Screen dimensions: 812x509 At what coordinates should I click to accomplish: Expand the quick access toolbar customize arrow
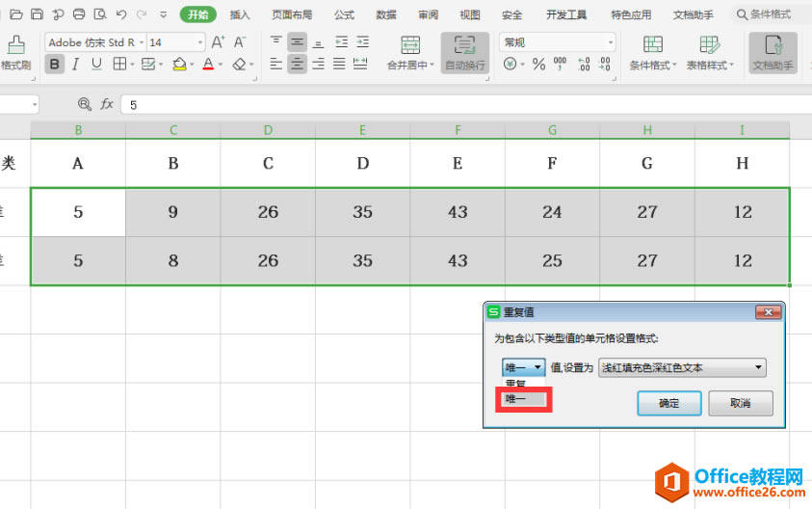pyautogui.click(x=163, y=14)
